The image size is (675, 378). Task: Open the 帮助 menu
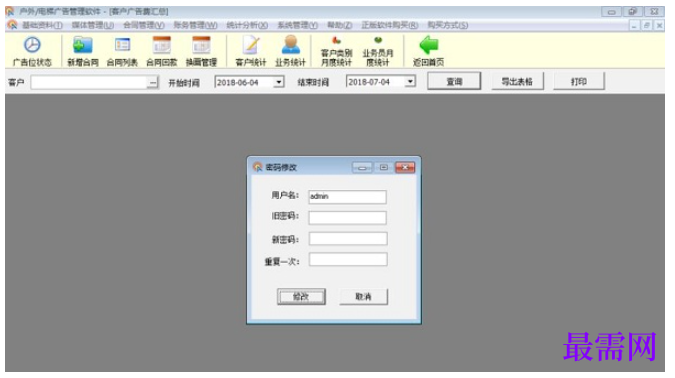tap(339, 25)
